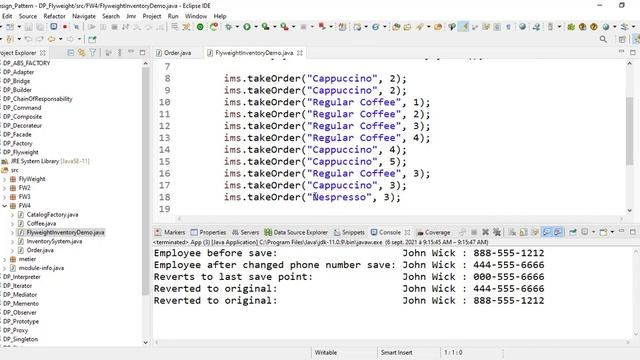Toggle Skip All Breakpoints
This screenshot has height=360, width=640.
pyautogui.click(x=76, y=27)
